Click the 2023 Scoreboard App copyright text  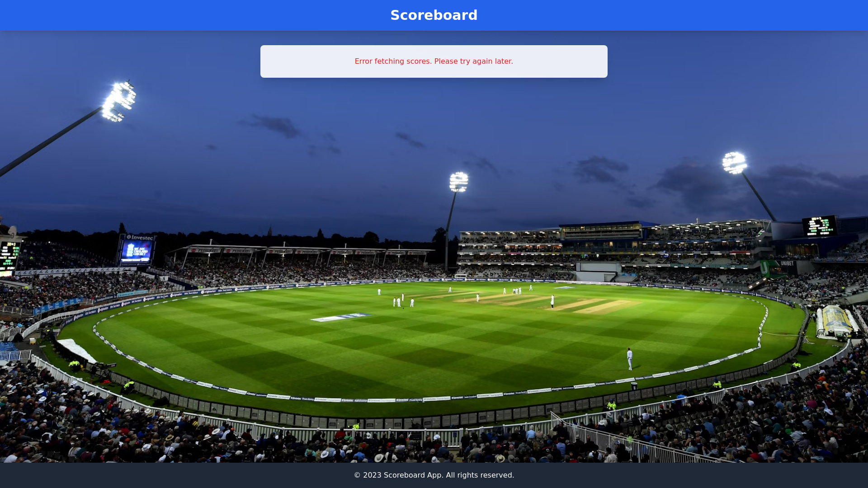coord(434,475)
